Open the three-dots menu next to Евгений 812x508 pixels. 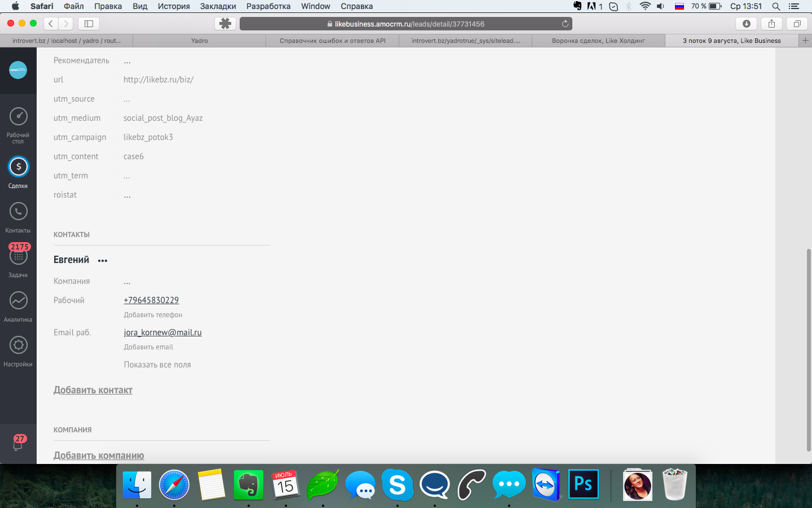tap(103, 261)
